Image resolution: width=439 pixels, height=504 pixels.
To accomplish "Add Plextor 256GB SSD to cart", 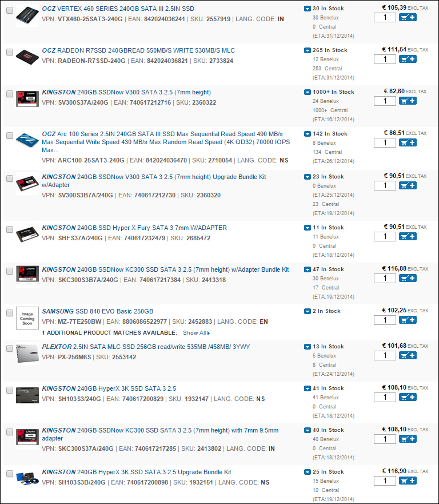I will (408, 355).
